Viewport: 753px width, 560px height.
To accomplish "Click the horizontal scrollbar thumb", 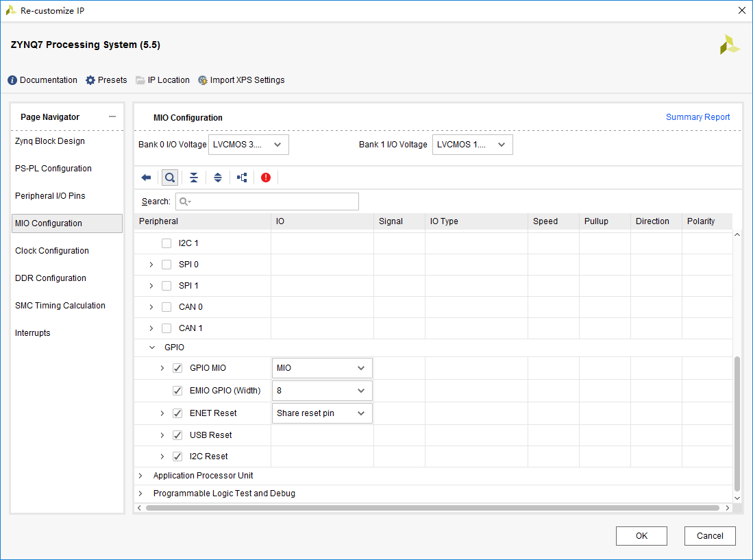I will pos(432,508).
